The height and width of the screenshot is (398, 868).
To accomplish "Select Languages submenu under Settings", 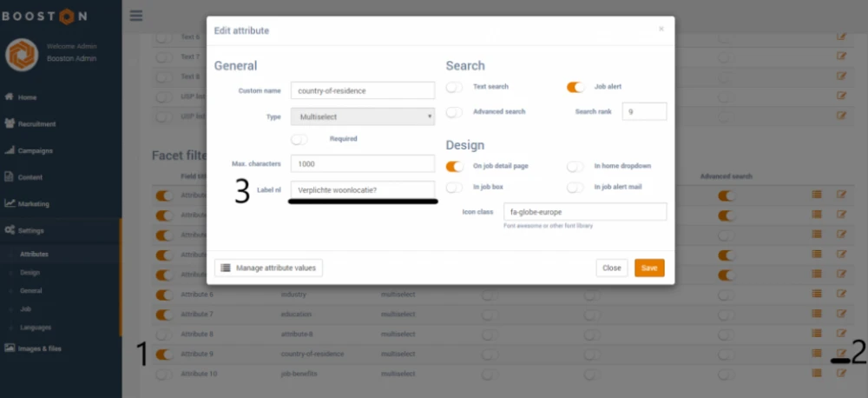I will click(x=36, y=328).
